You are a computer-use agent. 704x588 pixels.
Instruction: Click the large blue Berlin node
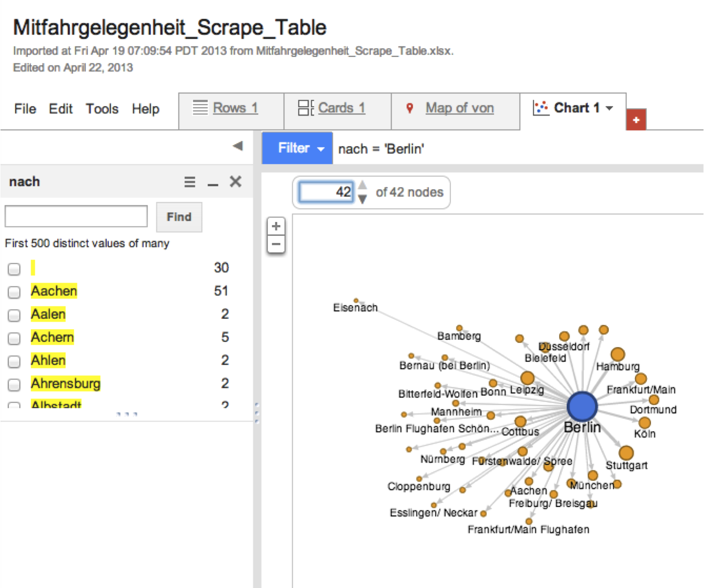[582, 406]
